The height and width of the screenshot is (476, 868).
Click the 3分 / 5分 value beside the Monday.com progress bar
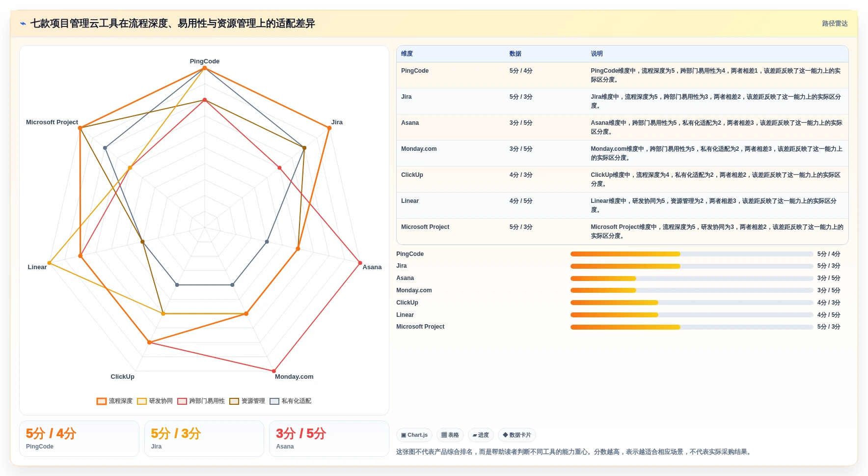tap(829, 290)
